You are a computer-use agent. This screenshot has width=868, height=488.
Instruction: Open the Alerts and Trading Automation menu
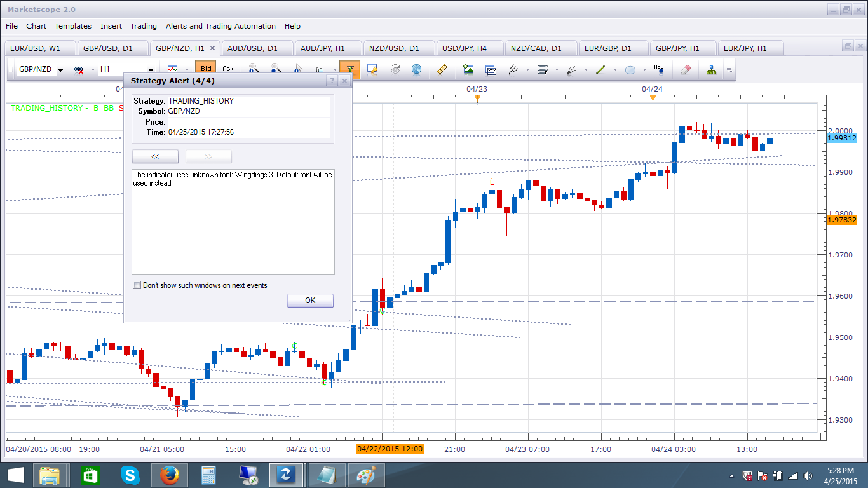[220, 26]
